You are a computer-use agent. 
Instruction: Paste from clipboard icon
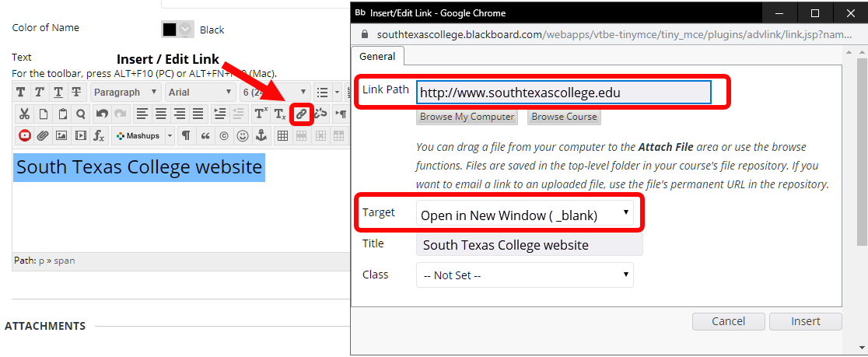click(x=62, y=114)
